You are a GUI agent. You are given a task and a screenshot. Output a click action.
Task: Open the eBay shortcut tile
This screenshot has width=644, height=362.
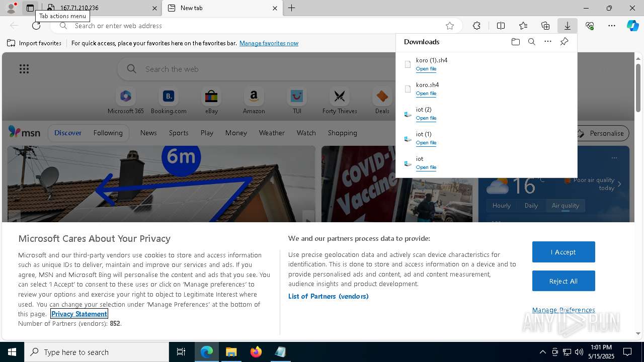coord(211,101)
